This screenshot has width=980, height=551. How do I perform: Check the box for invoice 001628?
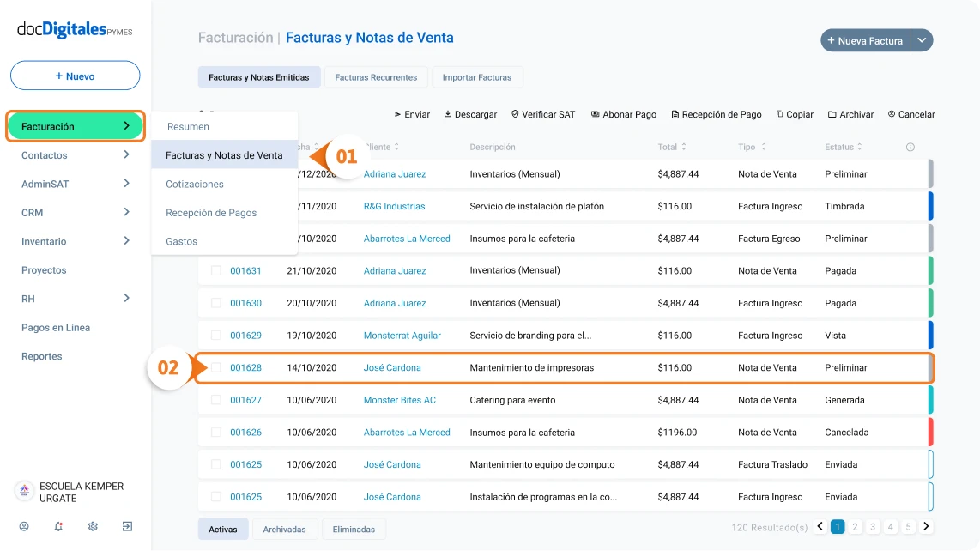[216, 367]
